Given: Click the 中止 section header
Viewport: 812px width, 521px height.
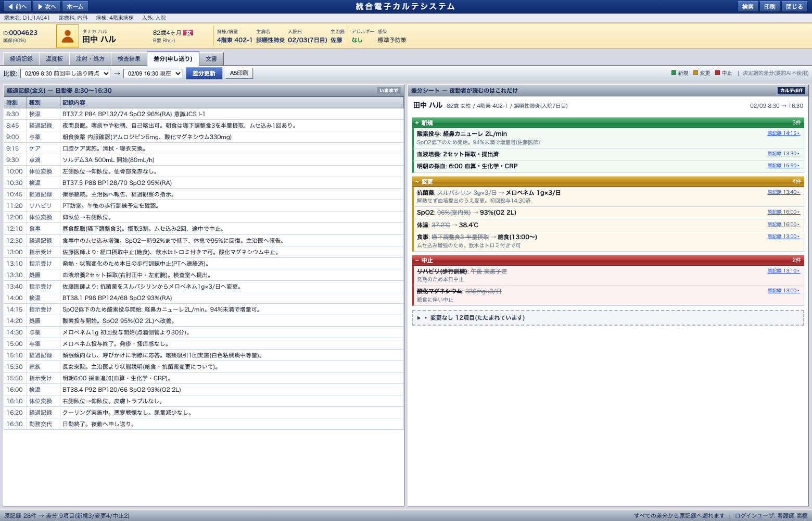Looking at the screenshot, I should point(608,260).
